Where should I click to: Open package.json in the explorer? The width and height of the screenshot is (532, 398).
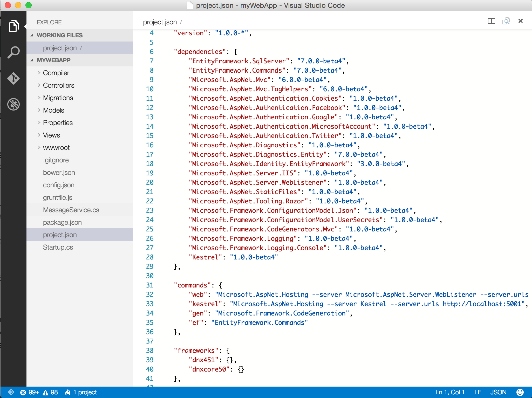(80, 222)
